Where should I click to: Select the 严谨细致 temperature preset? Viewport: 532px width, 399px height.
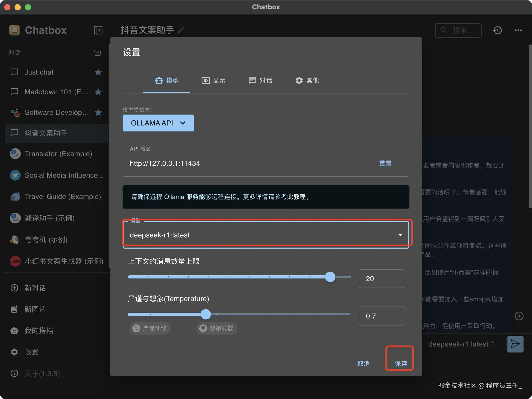click(150, 328)
